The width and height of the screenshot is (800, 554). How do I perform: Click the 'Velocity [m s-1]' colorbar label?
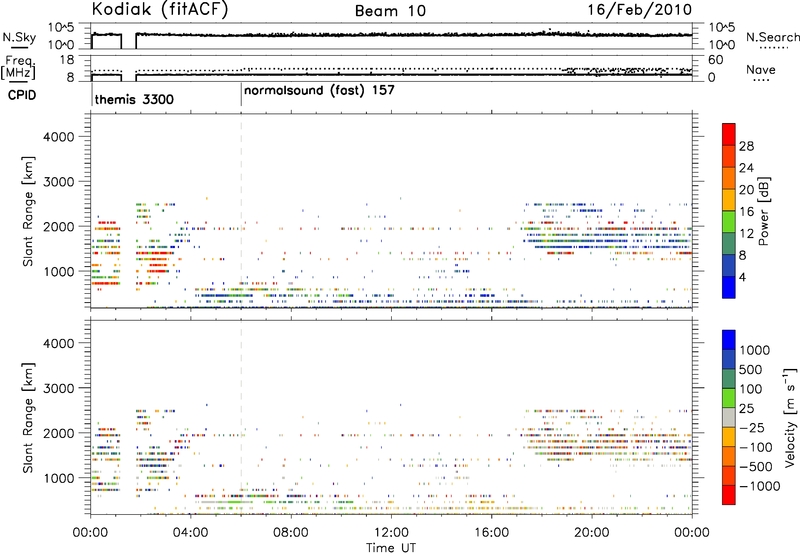click(789, 417)
